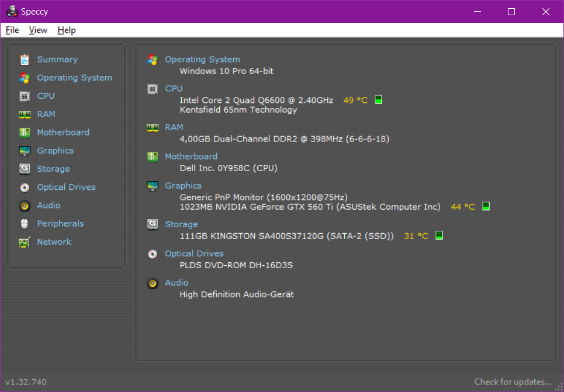Image resolution: width=564 pixels, height=392 pixels.
Task: Click the Storage drive icon in sidebar
Action: coord(25,169)
